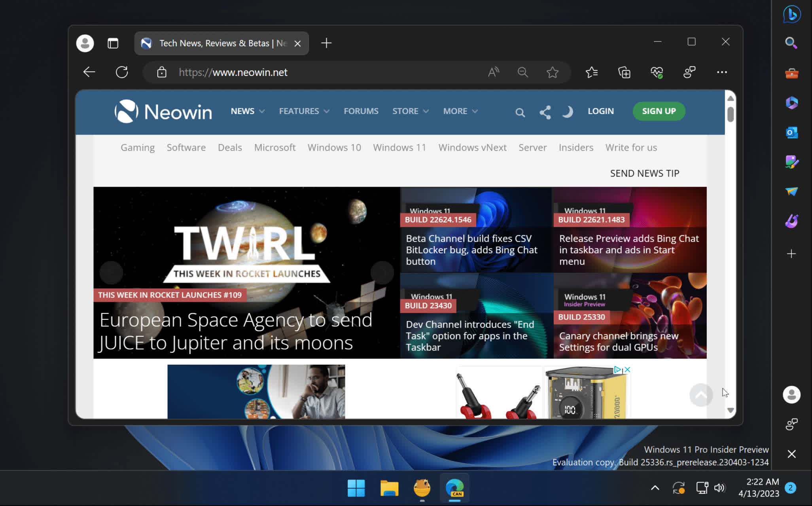Expand the MORE dropdown menu

[x=460, y=111]
